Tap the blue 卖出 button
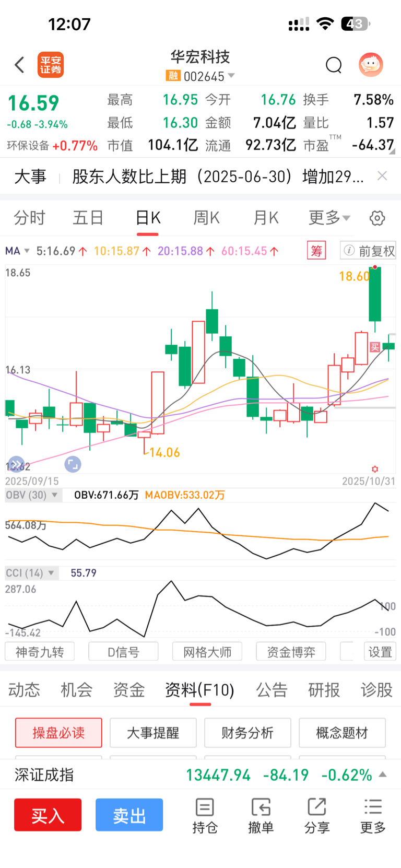Image resolution: width=401 pixels, height=868 pixels. (129, 815)
